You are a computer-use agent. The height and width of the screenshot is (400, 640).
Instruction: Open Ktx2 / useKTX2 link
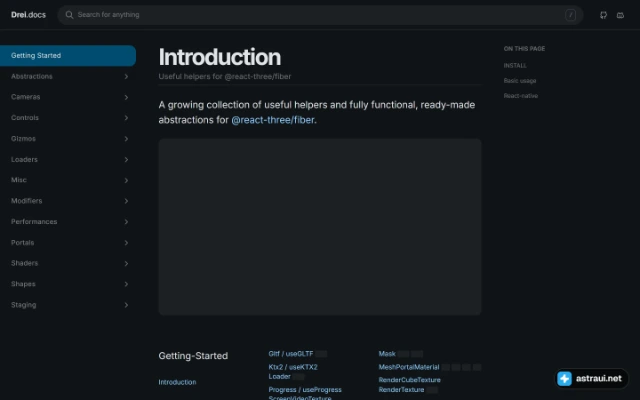[x=293, y=367]
